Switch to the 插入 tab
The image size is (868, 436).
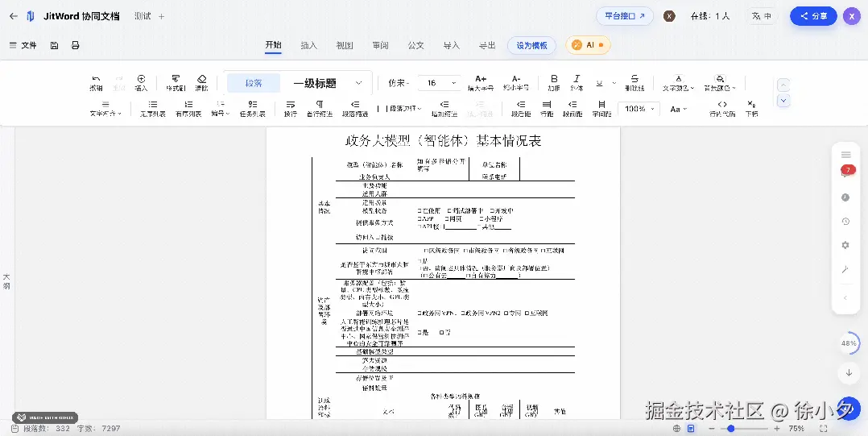tap(309, 45)
